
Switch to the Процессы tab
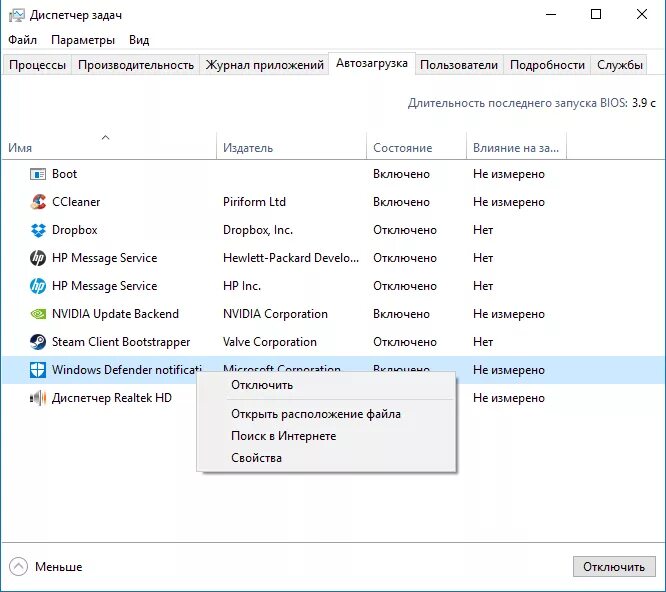click(x=37, y=65)
